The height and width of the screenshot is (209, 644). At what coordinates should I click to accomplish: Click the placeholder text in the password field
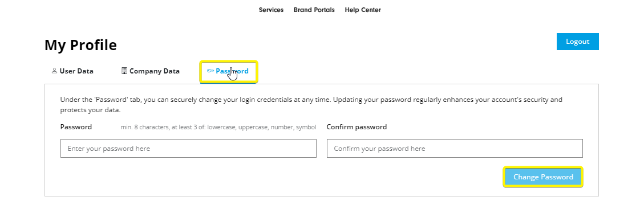(x=109, y=148)
